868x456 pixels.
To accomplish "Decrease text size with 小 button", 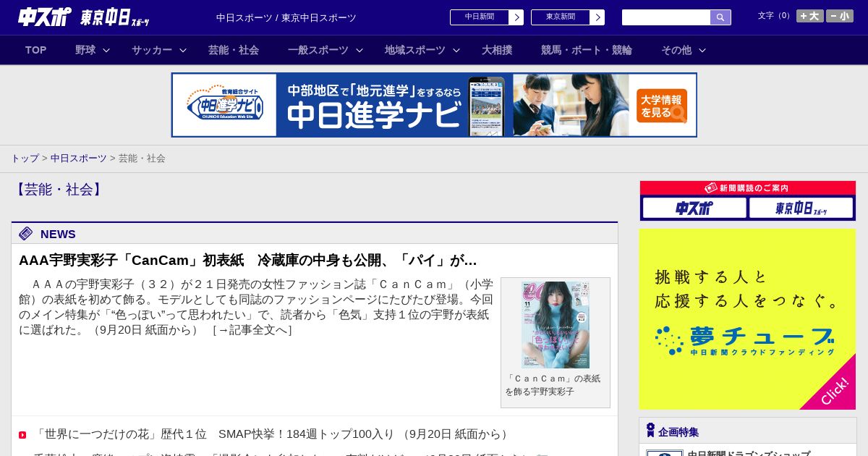I will [840, 16].
